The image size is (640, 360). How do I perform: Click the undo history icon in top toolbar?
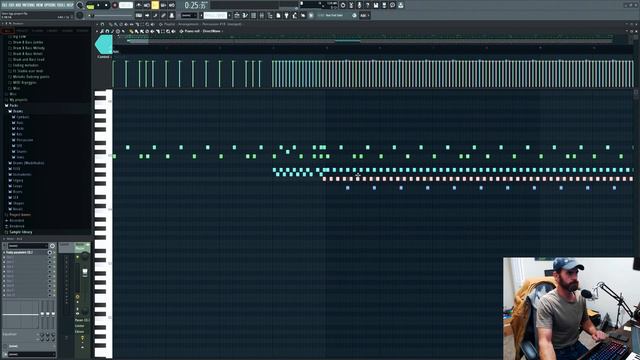pos(343,5)
